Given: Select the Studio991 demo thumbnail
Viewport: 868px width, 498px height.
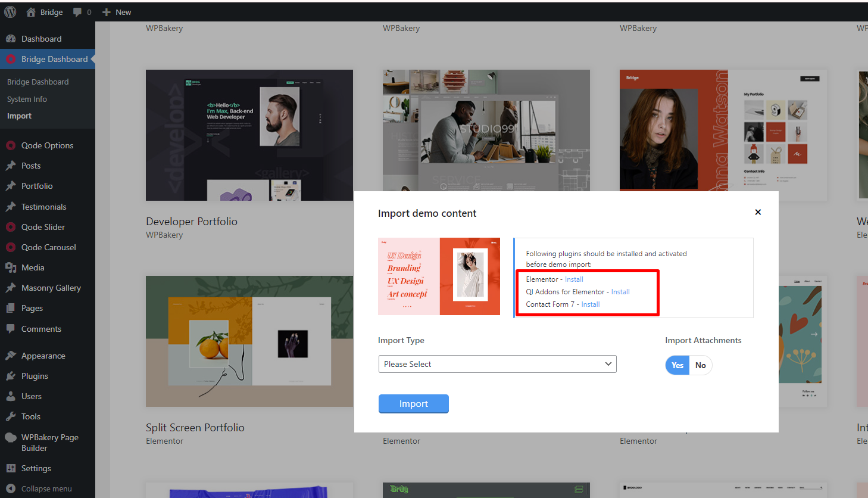Looking at the screenshot, I should (486, 130).
